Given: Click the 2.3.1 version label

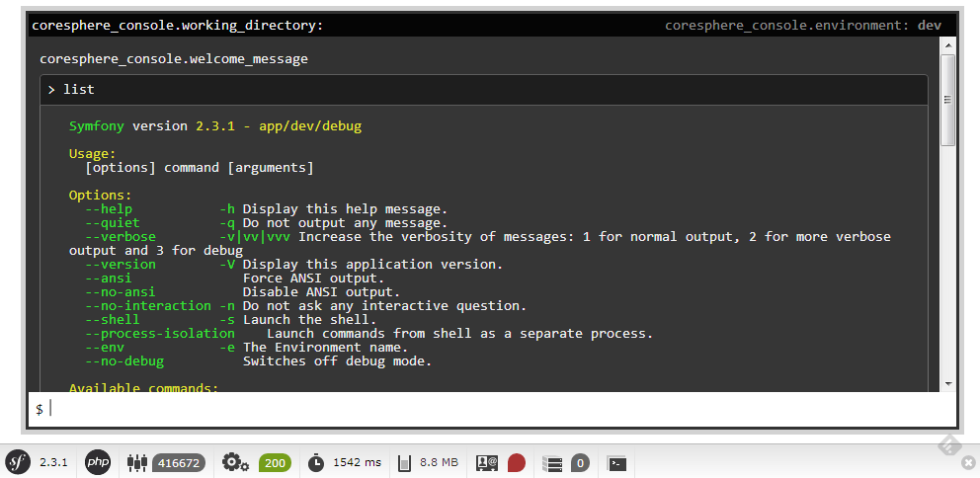Looking at the screenshot, I should pyautogui.click(x=53, y=463).
